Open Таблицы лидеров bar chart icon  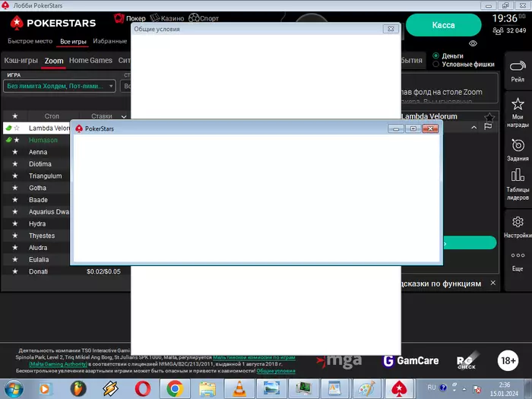[x=518, y=175]
